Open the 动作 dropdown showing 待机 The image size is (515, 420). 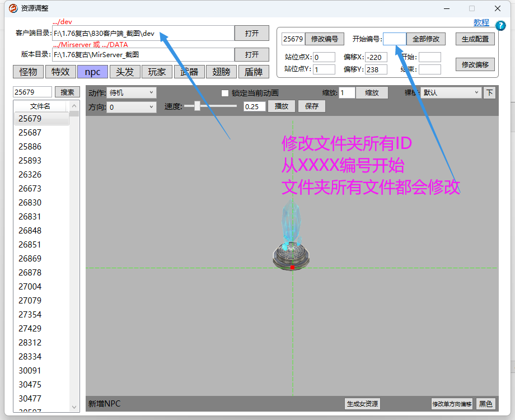tap(132, 93)
